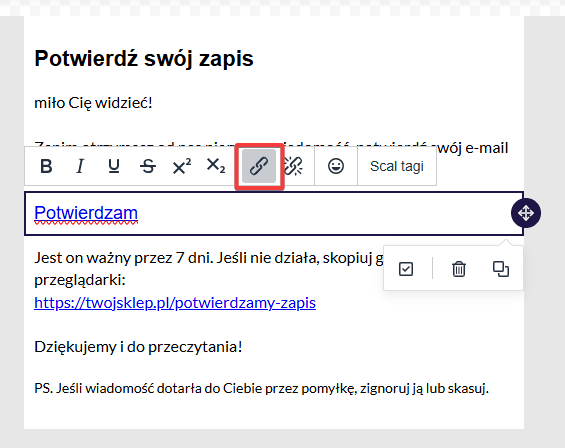Toggle bold formatting in the text toolbar
The width and height of the screenshot is (565, 448).
point(46,166)
